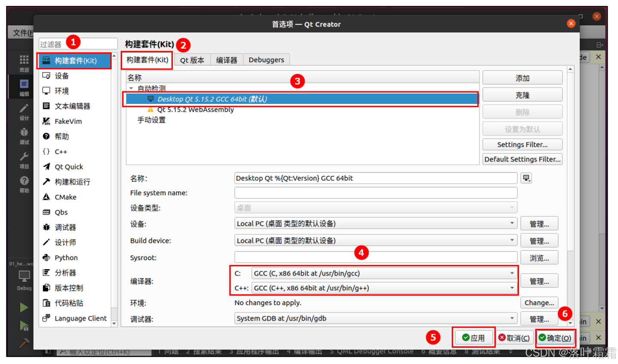Select the 手动设置 tree group
This screenshot has height=364, width=618.
click(151, 120)
